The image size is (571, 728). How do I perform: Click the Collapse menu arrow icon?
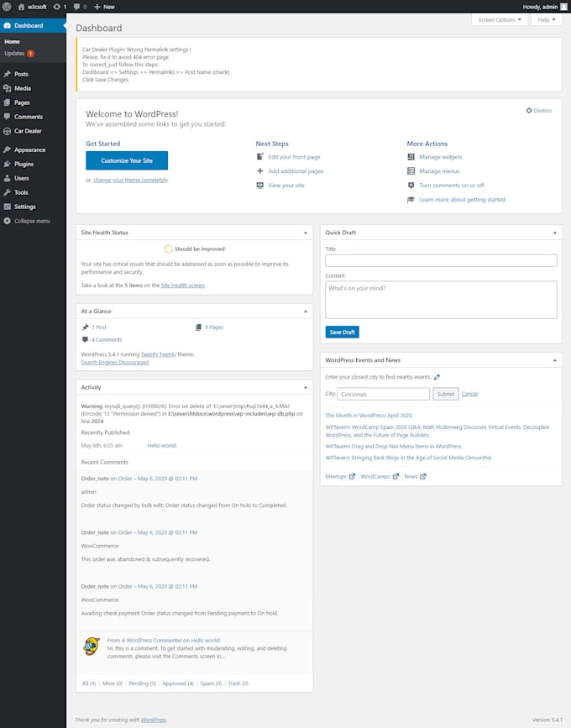tap(7, 221)
